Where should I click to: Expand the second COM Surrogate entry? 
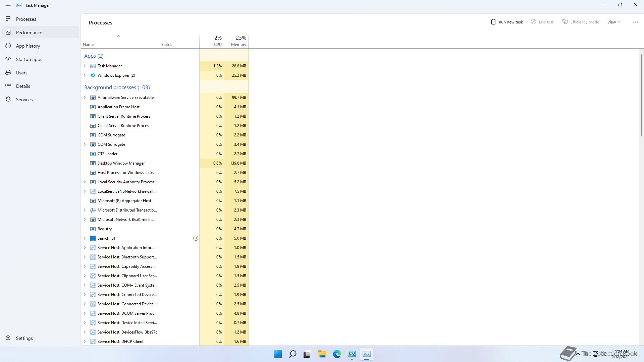(x=85, y=144)
